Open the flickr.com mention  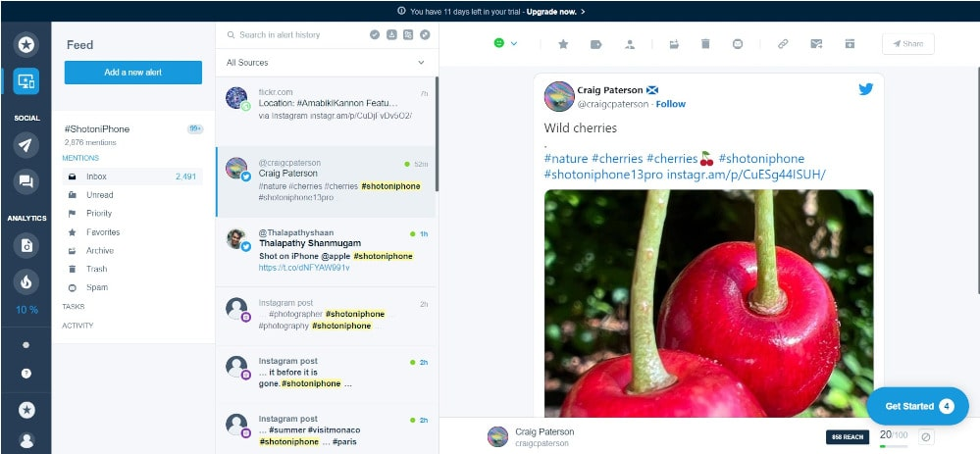point(326,113)
